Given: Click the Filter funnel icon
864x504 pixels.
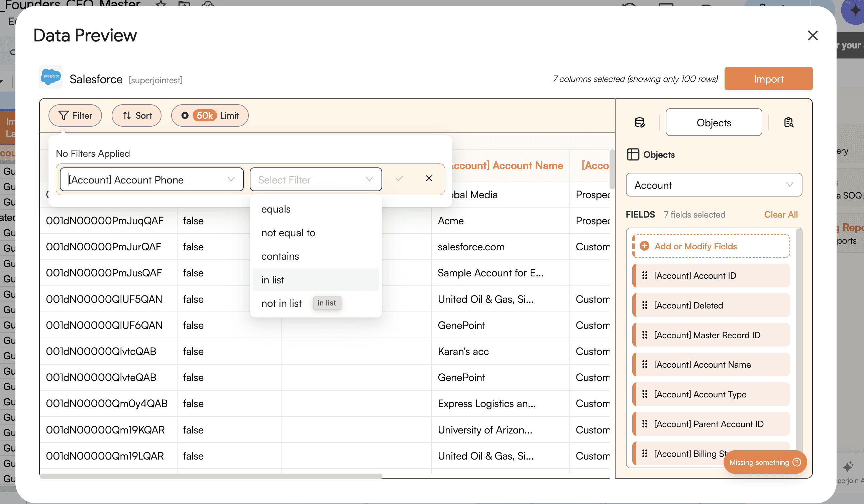Looking at the screenshot, I should tap(64, 115).
